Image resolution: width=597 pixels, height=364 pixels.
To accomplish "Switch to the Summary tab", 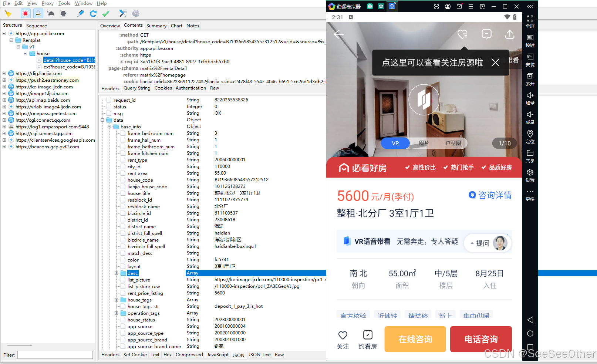I will (156, 26).
